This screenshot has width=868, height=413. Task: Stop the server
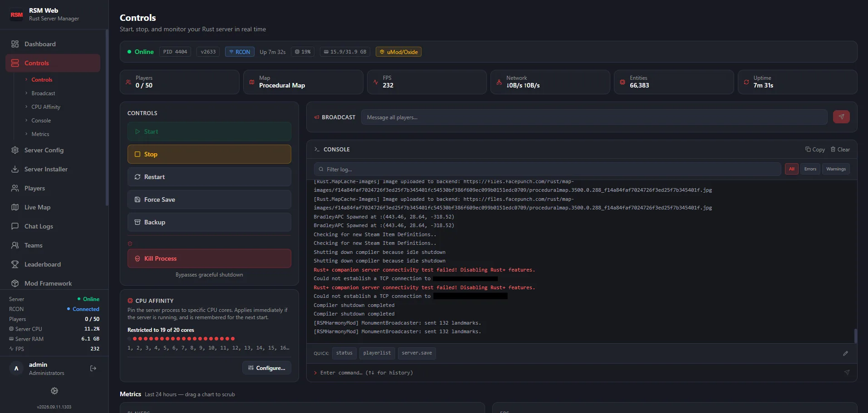[209, 154]
